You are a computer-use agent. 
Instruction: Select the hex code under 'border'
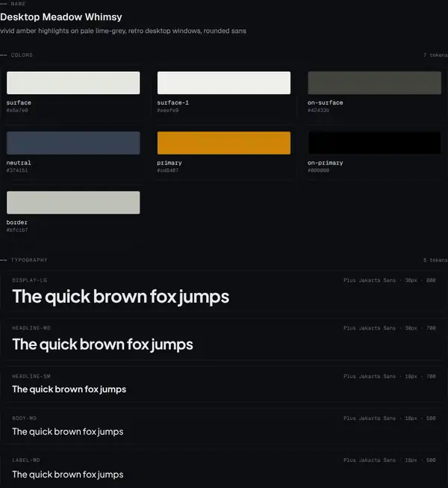point(17,230)
